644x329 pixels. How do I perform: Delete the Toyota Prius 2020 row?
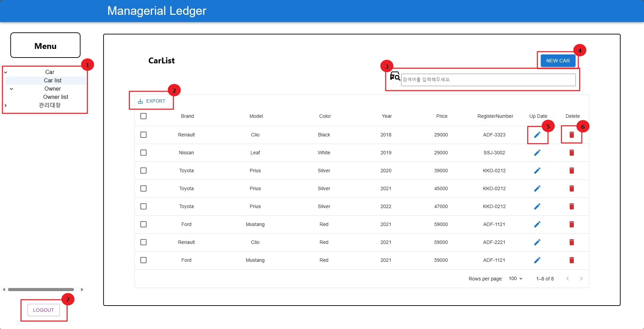click(x=571, y=171)
